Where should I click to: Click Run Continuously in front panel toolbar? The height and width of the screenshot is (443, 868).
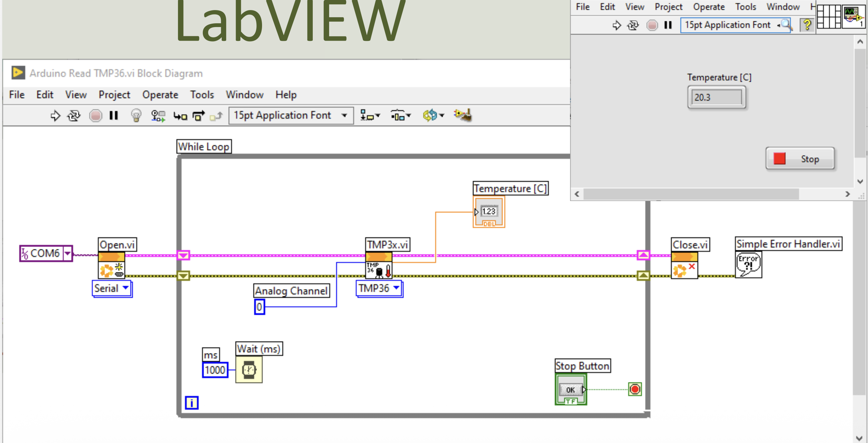point(633,25)
